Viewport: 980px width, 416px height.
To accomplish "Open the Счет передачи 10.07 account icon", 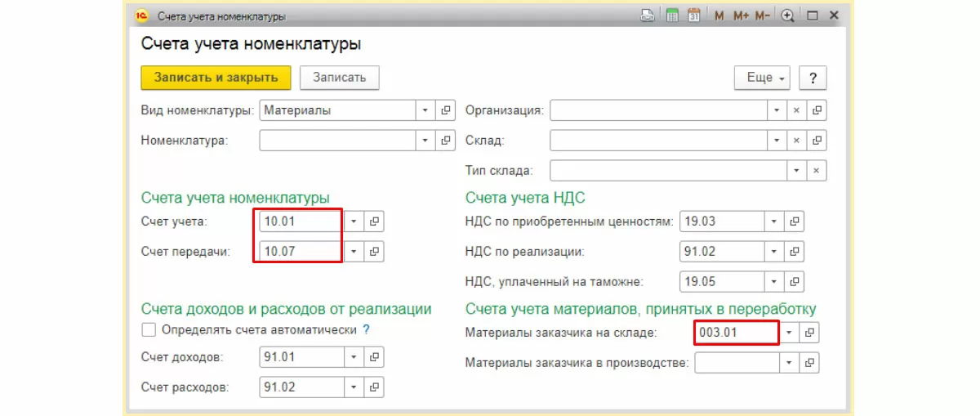I will 374,252.
